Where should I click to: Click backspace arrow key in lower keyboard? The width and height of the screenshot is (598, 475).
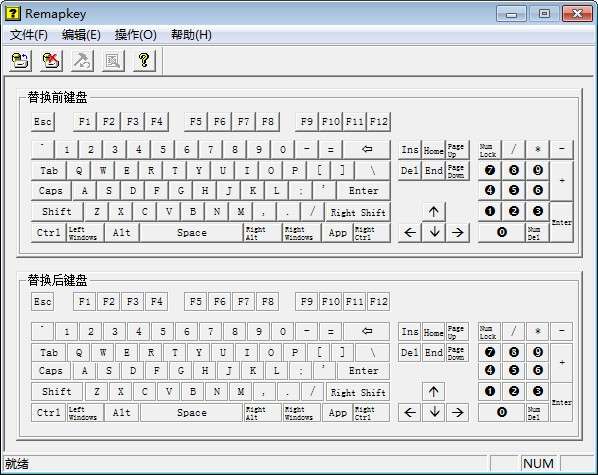[x=367, y=331]
